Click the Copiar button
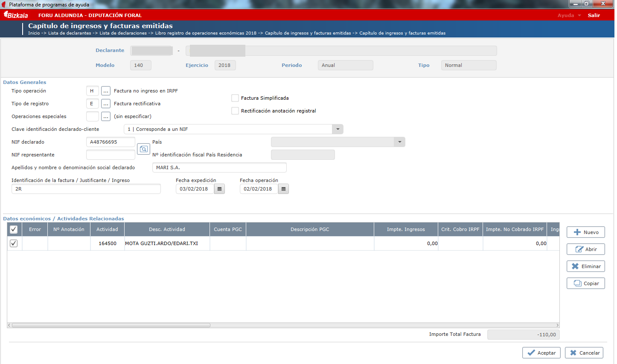 (586, 283)
